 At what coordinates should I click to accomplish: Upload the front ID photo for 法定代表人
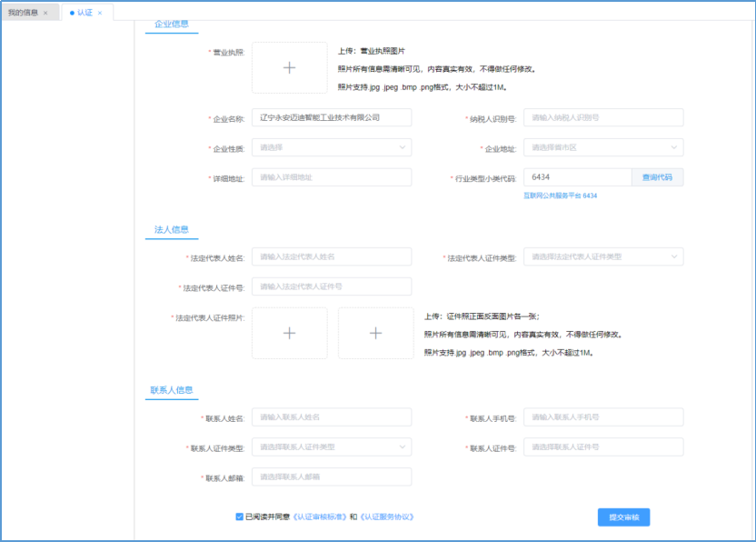tap(289, 333)
